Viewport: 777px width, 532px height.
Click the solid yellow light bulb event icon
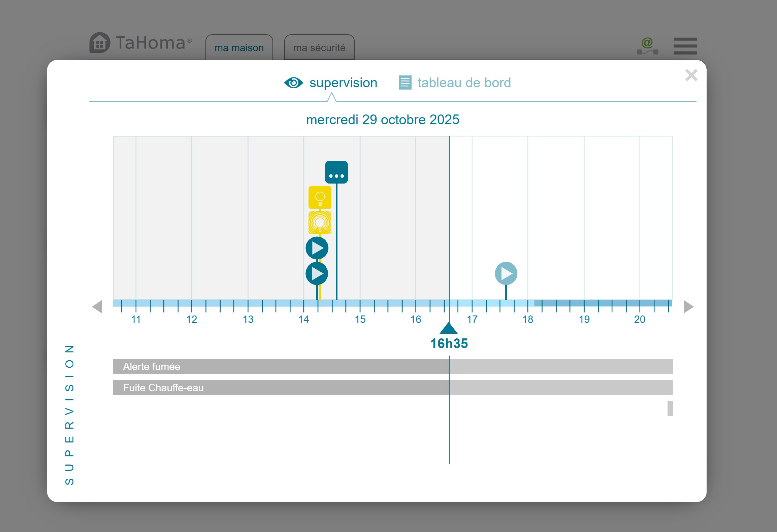320,197
